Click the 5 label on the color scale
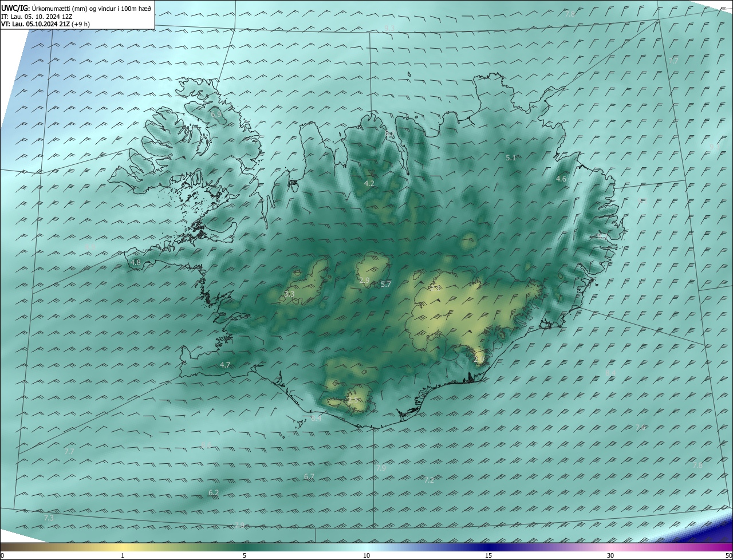The height and width of the screenshot is (560, 733). (x=245, y=555)
